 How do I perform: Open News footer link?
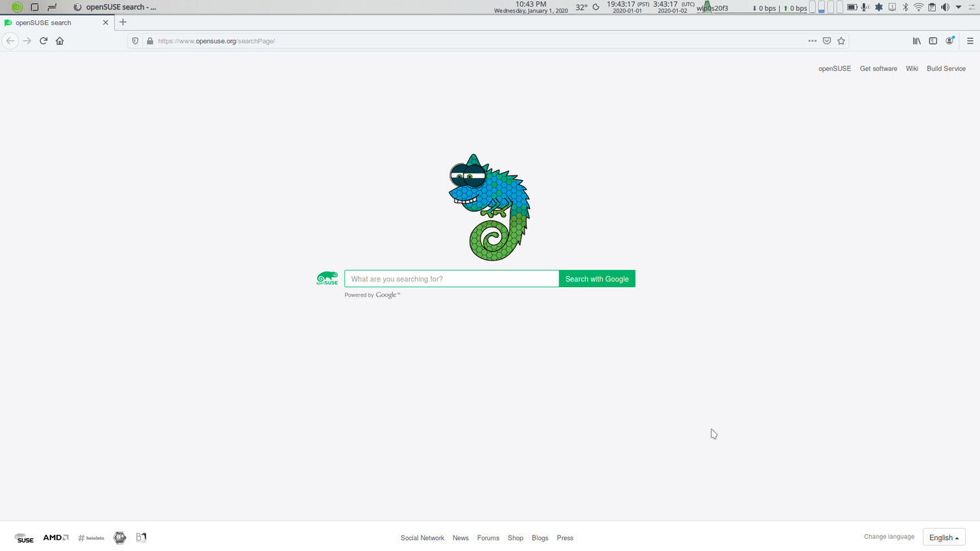[461, 538]
